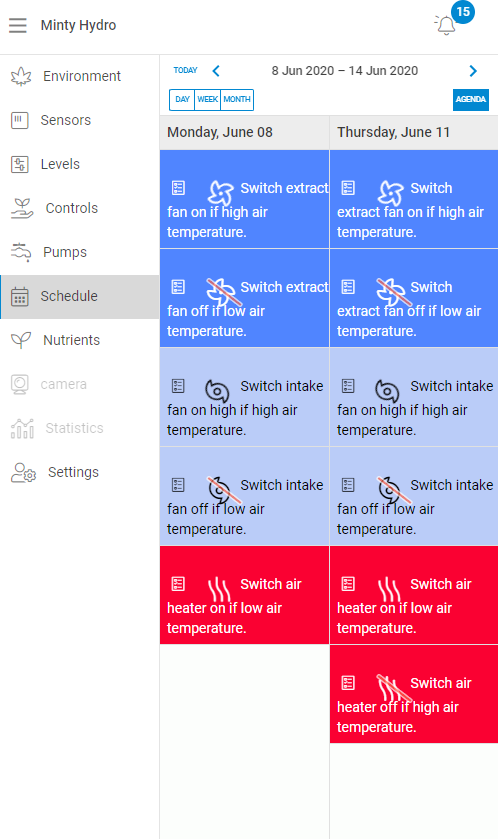Screen dimensions: 498x839
Task: Advance to next week with right chevron
Action: tap(473, 71)
